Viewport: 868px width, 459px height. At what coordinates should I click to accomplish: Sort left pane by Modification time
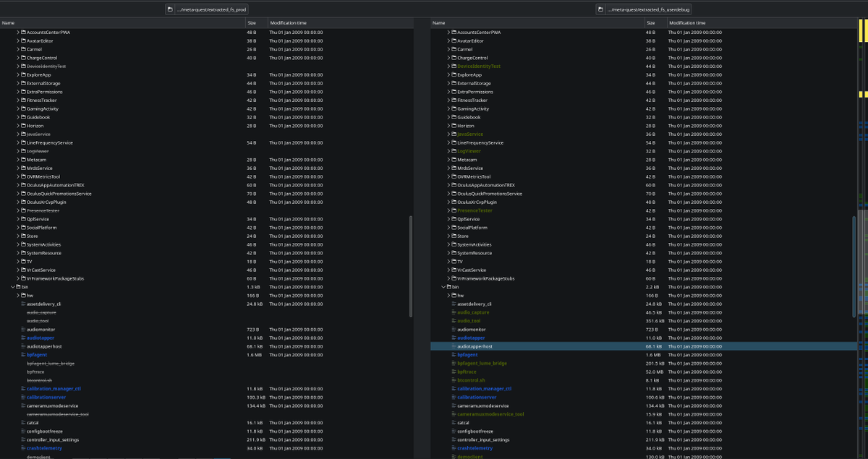pyautogui.click(x=340, y=23)
